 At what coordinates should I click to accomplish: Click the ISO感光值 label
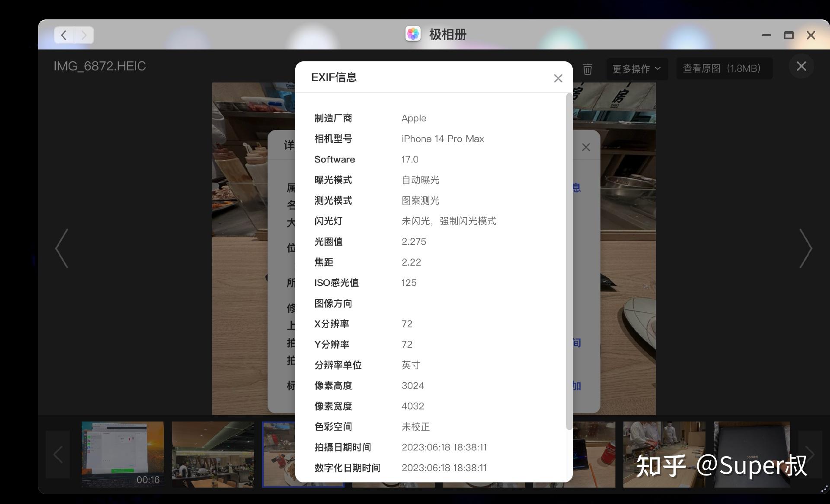coord(336,283)
